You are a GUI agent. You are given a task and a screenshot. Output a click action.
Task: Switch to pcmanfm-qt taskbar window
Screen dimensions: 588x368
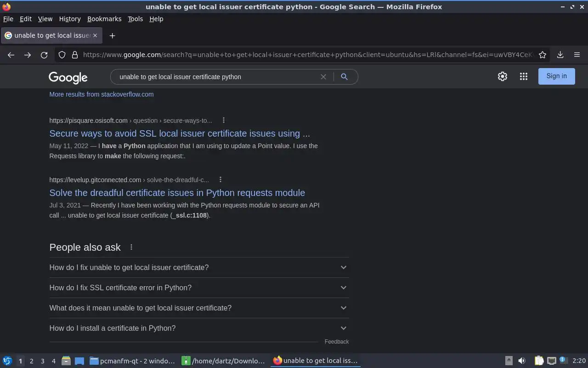[x=132, y=361]
